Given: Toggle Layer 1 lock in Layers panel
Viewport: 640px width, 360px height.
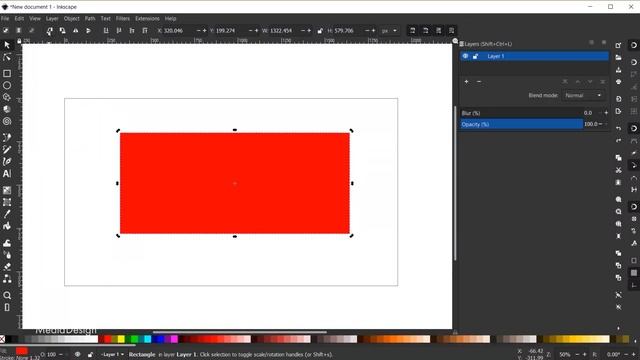Looking at the screenshot, I should point(476,56).
